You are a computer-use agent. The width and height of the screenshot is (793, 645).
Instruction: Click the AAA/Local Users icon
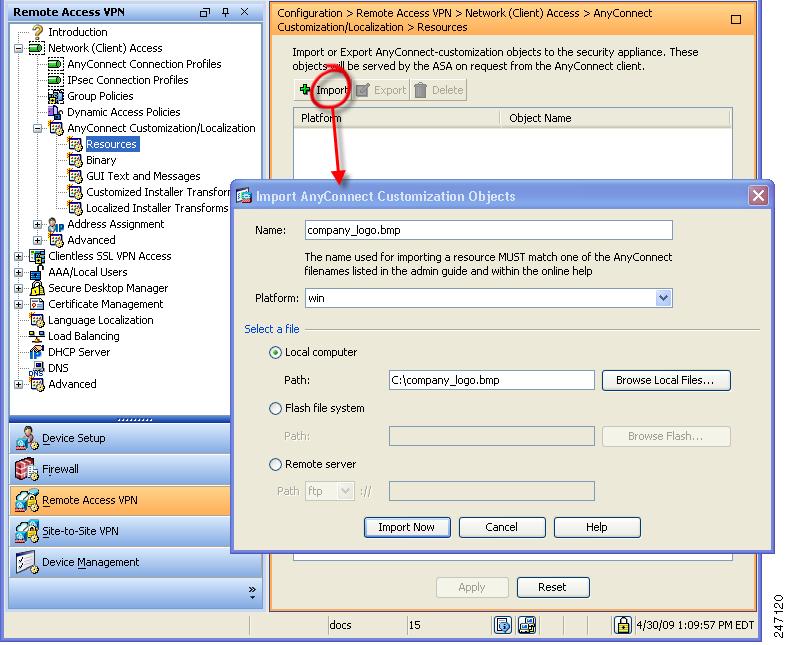[x=37, y=272]
